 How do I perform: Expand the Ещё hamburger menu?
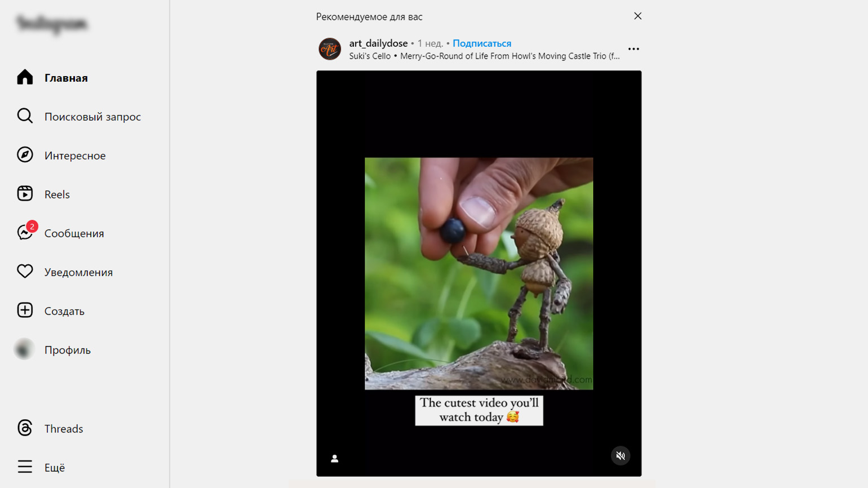(25, 467)
